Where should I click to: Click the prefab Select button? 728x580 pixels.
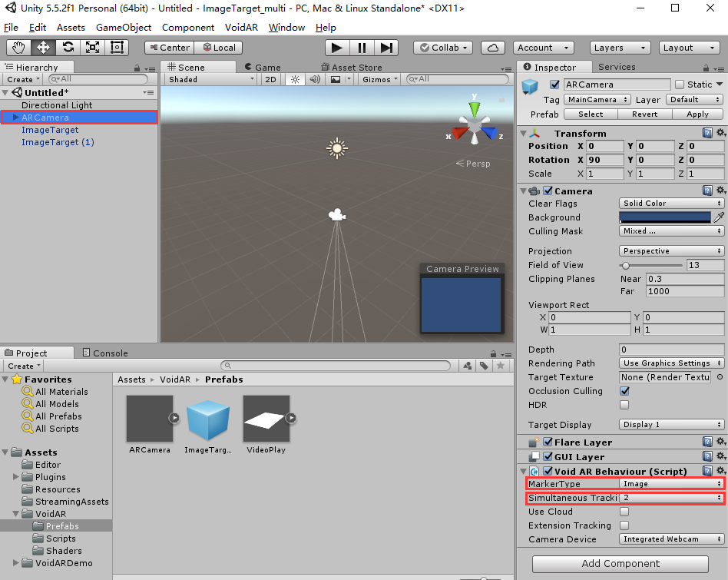pyautogui.click(x=591, y=114)
